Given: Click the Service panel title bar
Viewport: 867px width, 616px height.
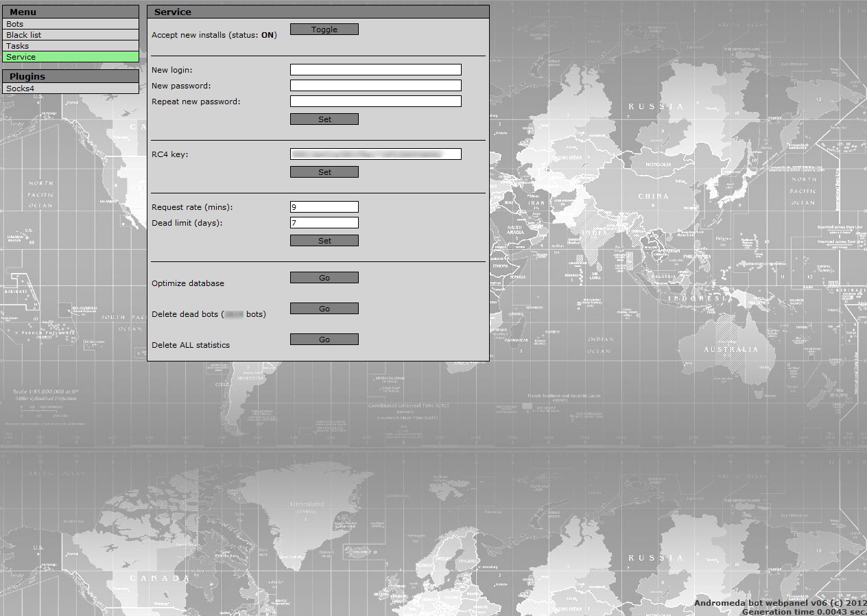Looking at the screenshot, I should point(318,12).
